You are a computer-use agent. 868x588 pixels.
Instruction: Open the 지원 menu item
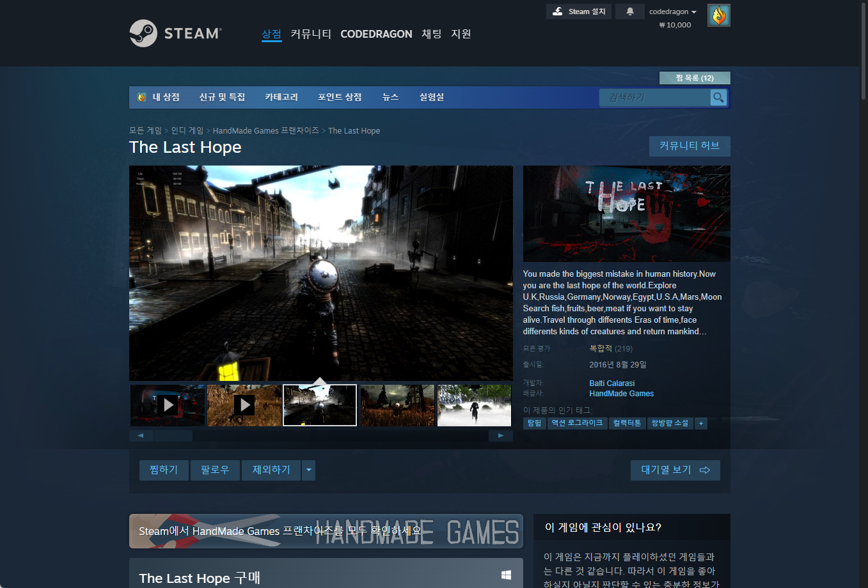coord(461,34)
